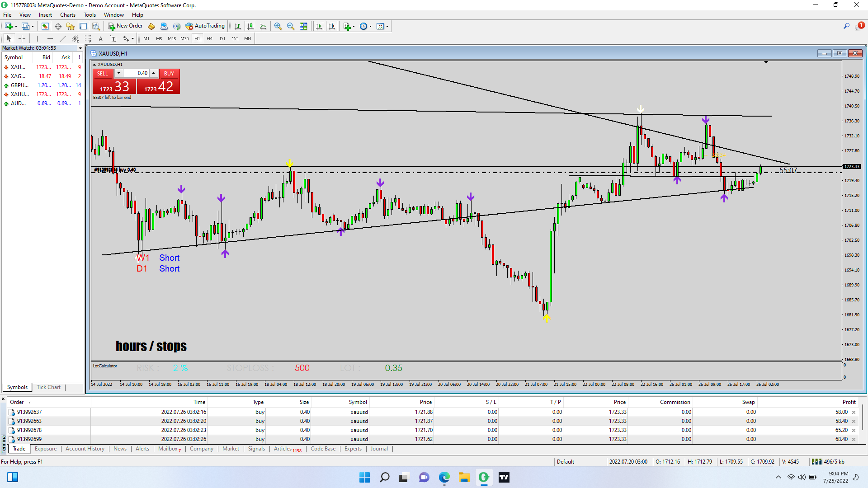Click the red SELL button
Viewport: 868px width, 488px height.
pos(103,73)
